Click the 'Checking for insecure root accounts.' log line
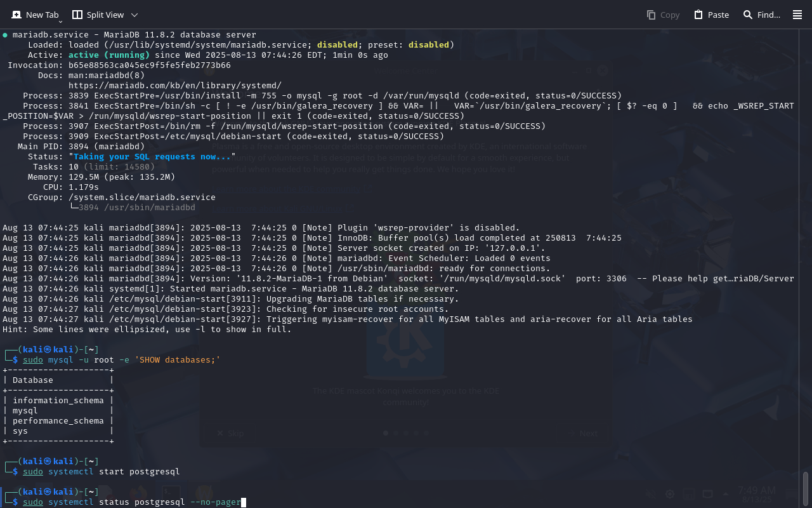812x508 pixels. coord(226,309)
